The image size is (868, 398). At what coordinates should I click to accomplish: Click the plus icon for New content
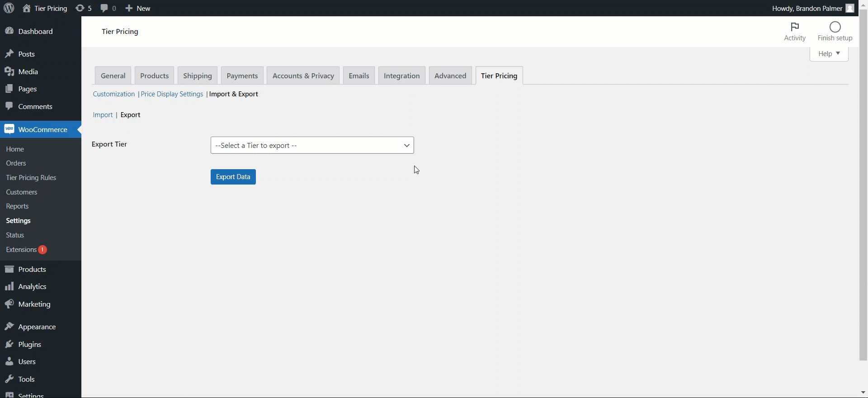tap(129, 8)
